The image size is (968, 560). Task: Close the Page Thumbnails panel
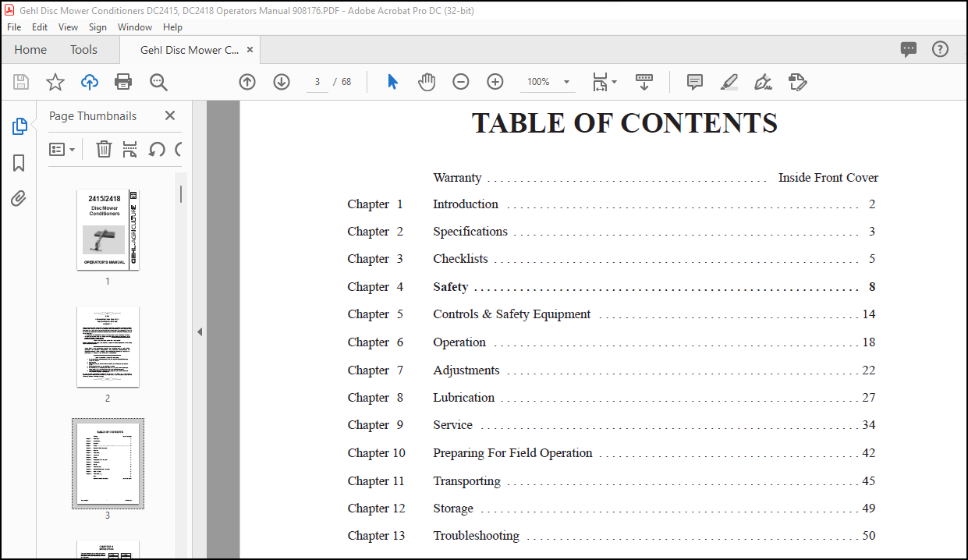(170, 115)
